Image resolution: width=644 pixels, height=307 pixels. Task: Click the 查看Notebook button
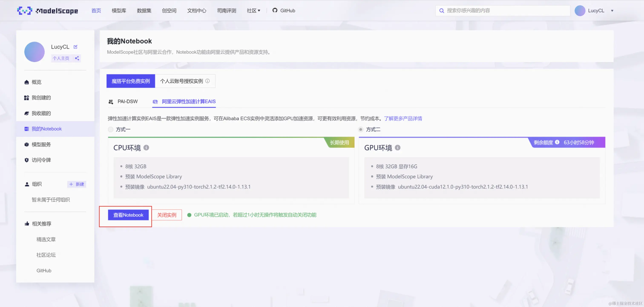click(x=128, y=215)
